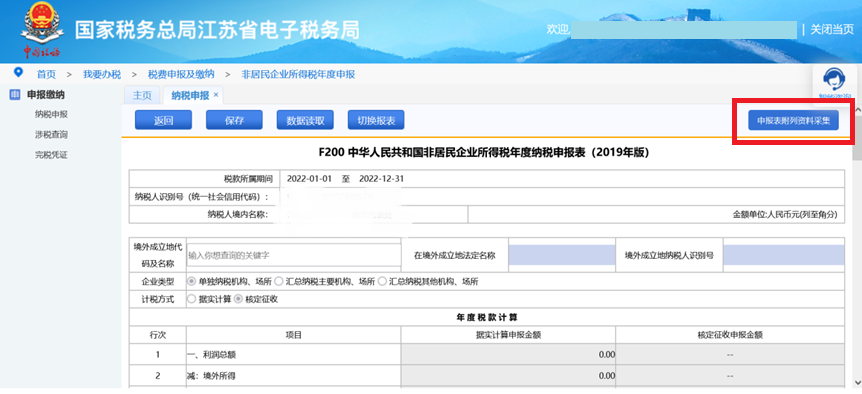Click the 数据读取 button

click(x=305, y=120)
